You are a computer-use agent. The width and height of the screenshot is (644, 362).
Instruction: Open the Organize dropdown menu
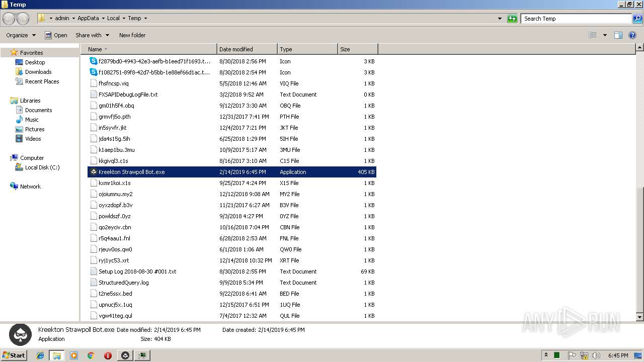point(21,35)
